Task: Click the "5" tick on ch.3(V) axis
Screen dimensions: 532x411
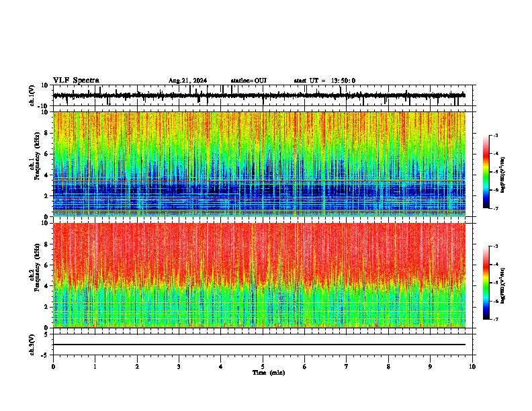Action: click(x=47, y=334)
